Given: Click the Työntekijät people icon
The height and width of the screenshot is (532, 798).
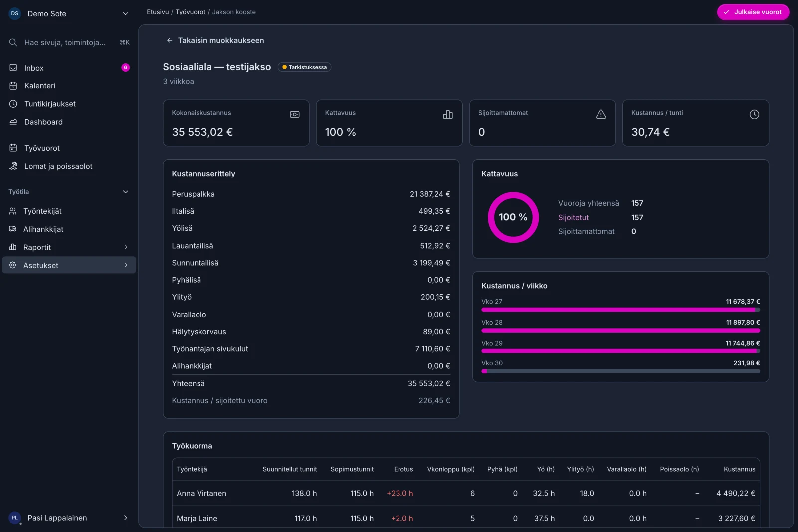Looking at the screenshot, I should (13, 211).
